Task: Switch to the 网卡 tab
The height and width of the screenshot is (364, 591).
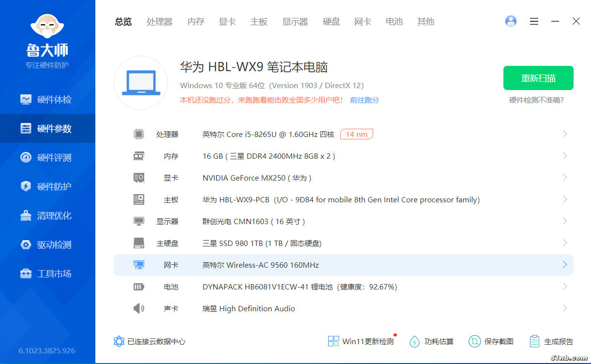Action: click(x=363, y=21)
